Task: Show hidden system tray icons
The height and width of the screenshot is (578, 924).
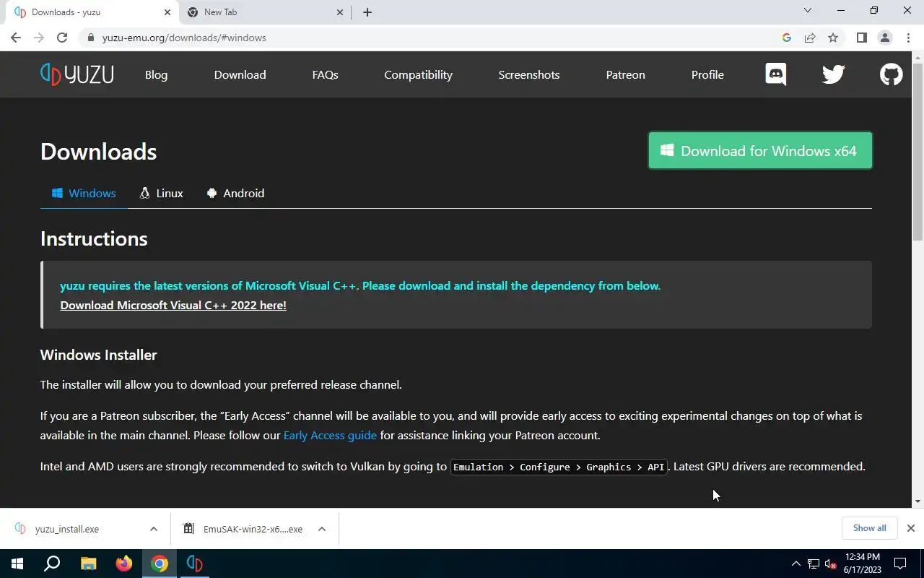Action: (796, 564)
